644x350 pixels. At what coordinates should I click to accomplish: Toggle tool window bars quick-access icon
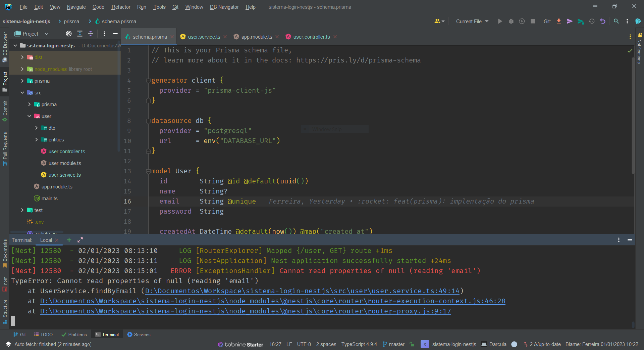[8, 344]
